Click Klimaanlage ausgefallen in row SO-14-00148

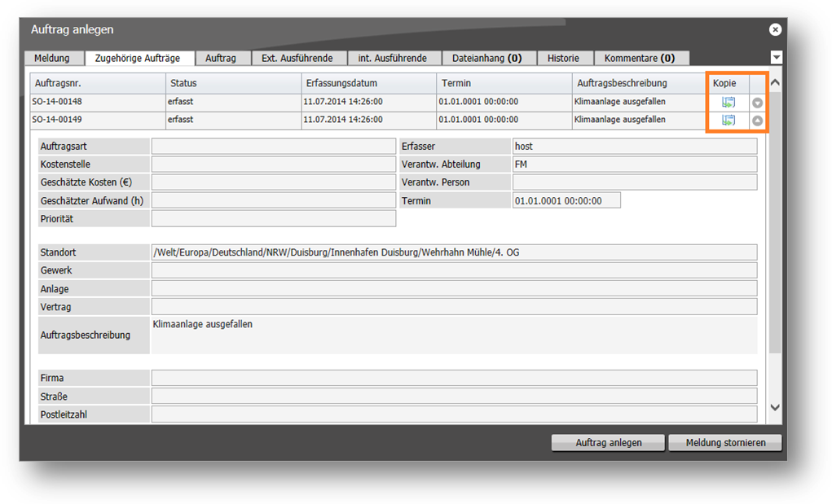click(x=620, y=102)
